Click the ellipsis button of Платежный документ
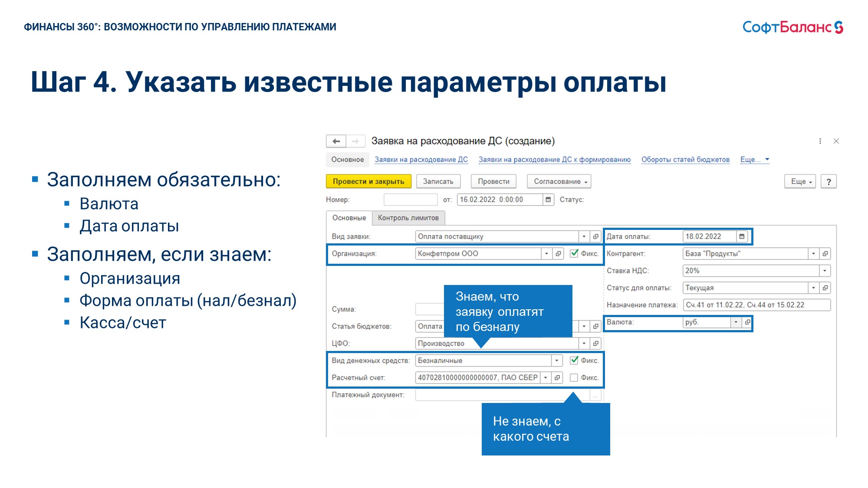Screen dimensions: 868x488 [x=595, y=395]
